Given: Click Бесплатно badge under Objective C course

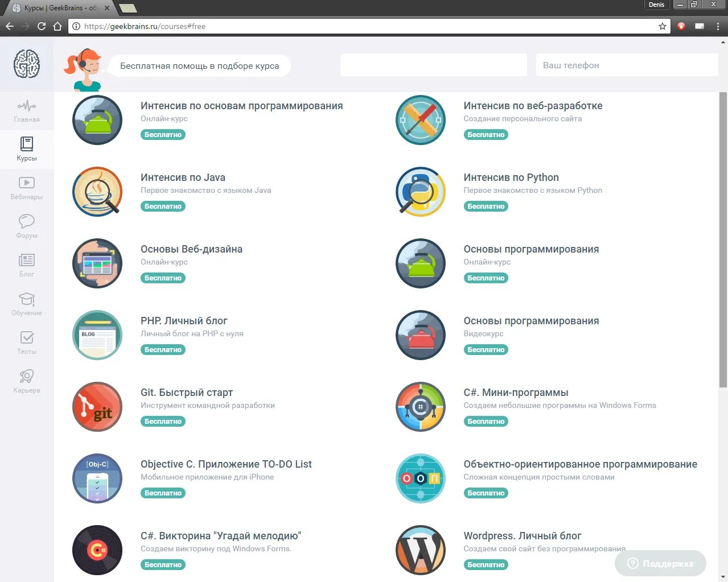Looking at the screenshot, I should [x=163, y=493].
